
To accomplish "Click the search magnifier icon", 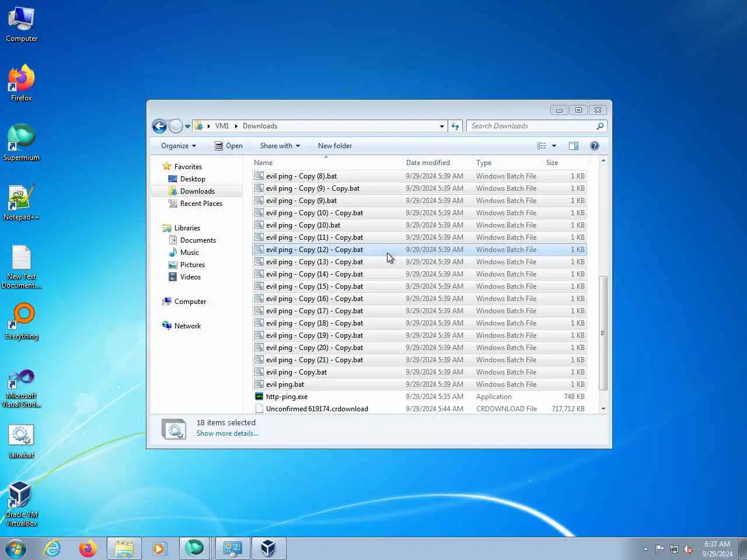I will (x=600, y=126).
